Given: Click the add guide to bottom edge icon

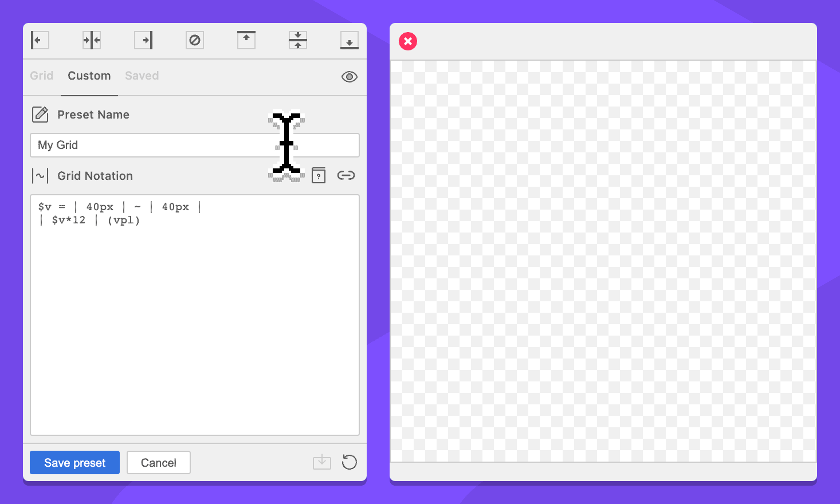Looking at the screenshot, I should pyautogui.click(x=350, y=40).
